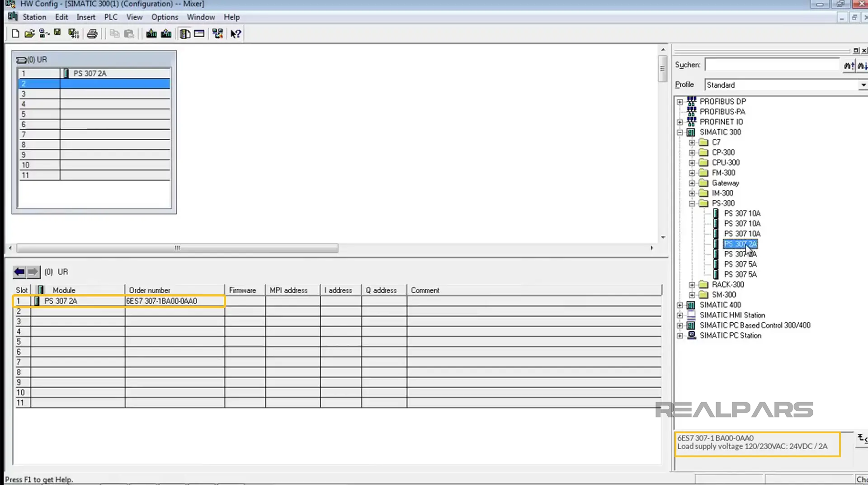
Task: Open the Options menu
Action: click(165, 17)
